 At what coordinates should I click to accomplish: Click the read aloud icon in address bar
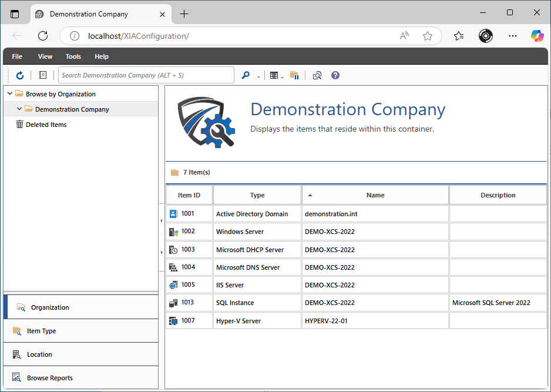click(x=404, y=35)
